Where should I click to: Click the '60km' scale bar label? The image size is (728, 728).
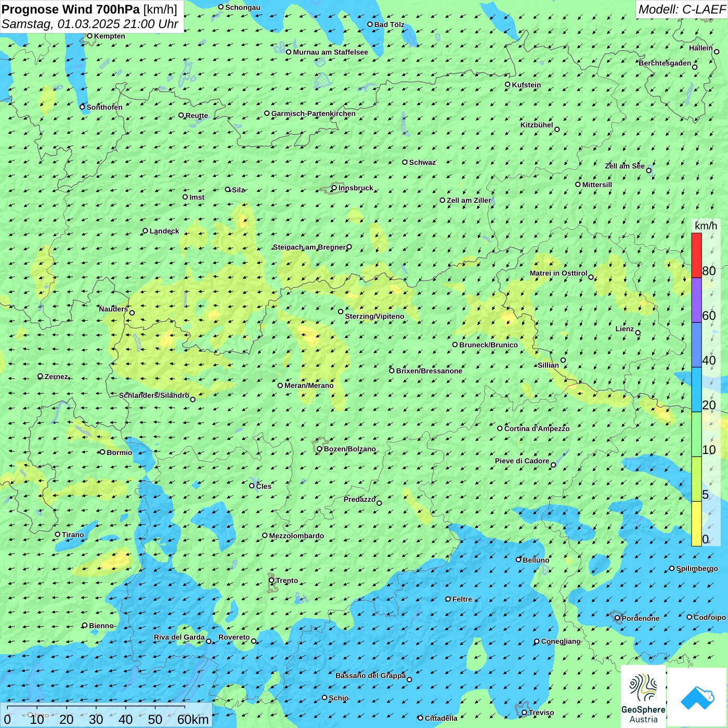pyautogui.click(x=193, y=719)
